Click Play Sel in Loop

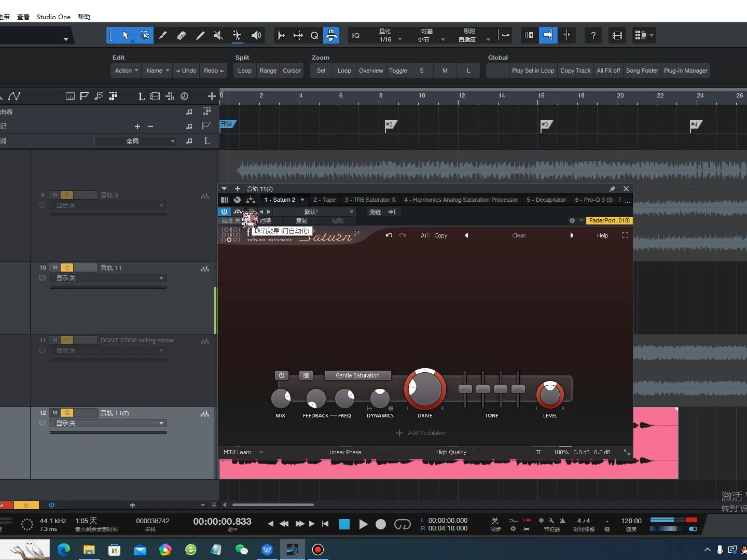pyautogui.click(x=533, y=71)
